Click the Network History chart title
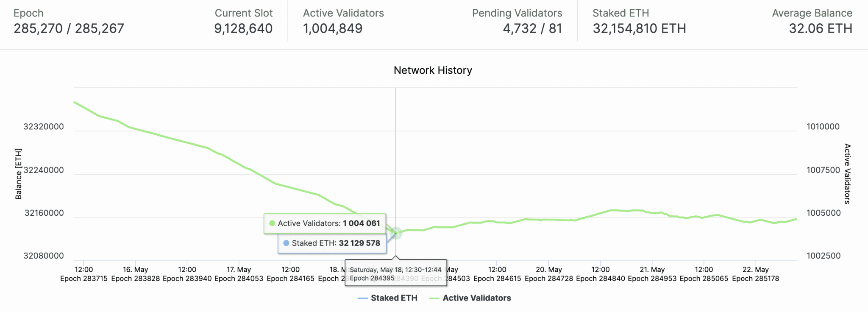The height and width of the screenshot is (312, 868). coord(433,70)
